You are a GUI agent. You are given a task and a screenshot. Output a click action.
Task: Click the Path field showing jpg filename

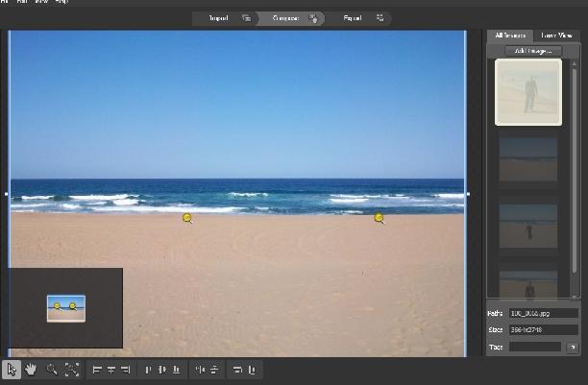click(544, 313)
